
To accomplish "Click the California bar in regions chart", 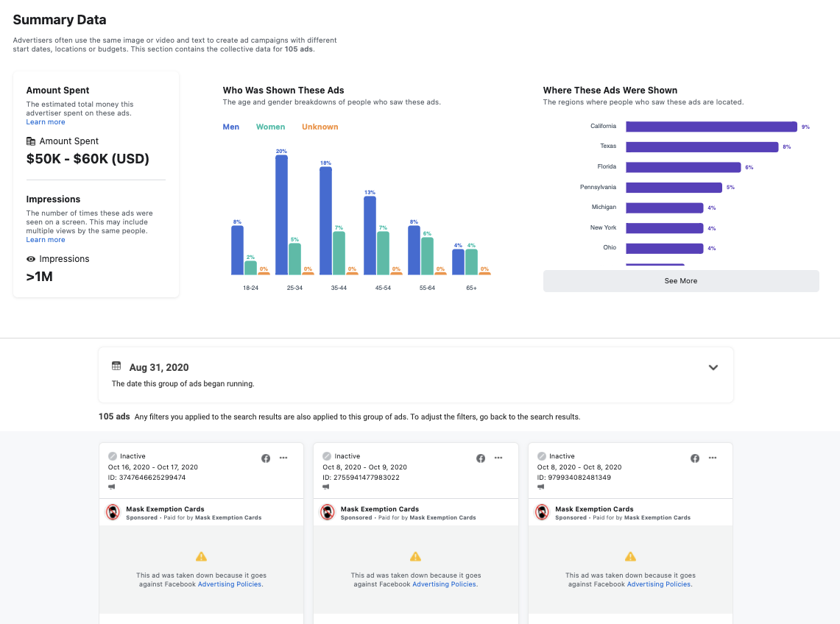I will (711, 127).
